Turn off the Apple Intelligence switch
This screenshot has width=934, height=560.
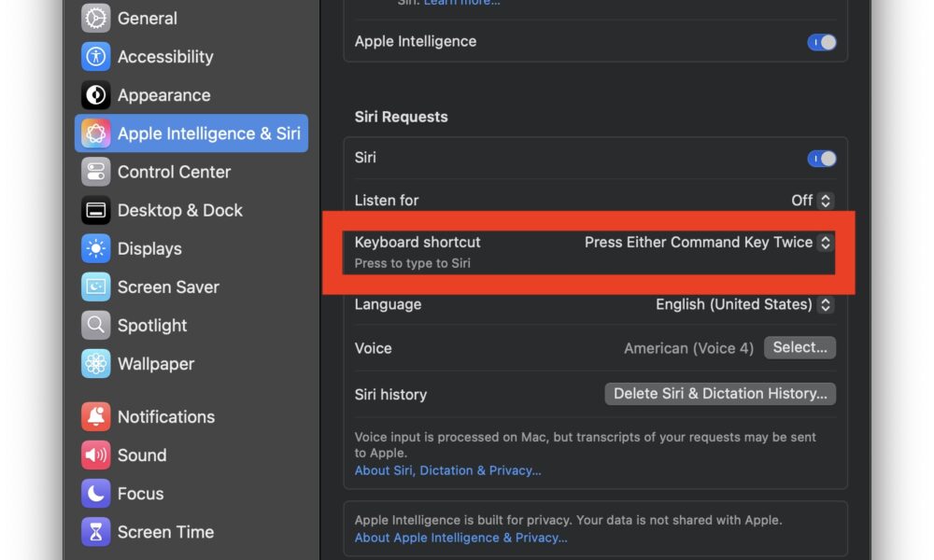coord(821,42)
